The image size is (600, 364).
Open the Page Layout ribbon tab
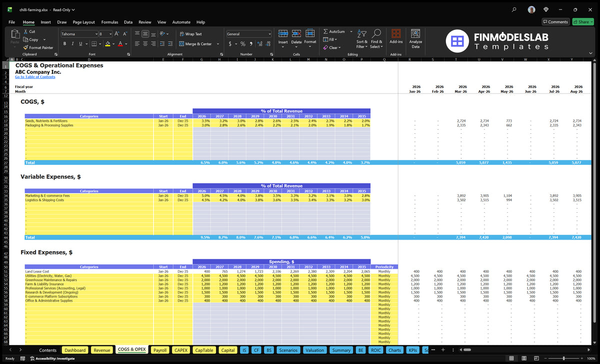(x=83, y=22)
